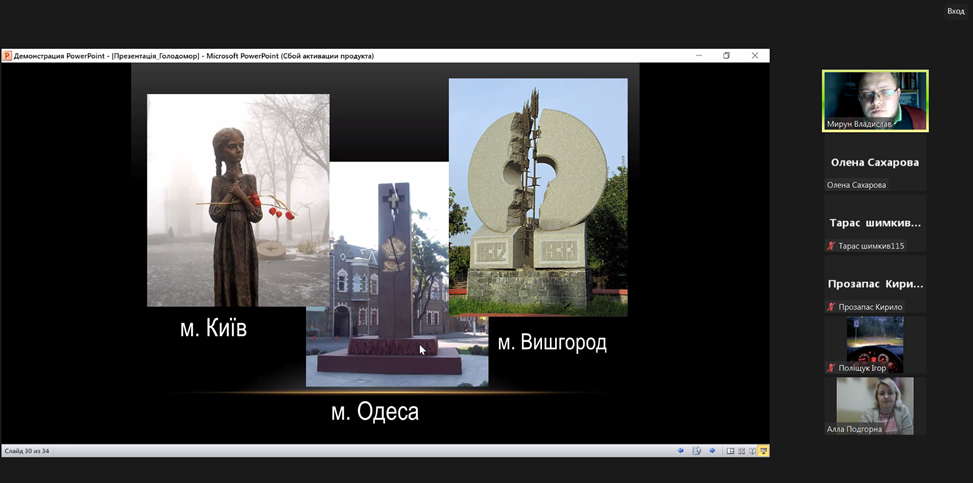This screenshot has width=973, height=483.
Task: Restore down the PowerPoint presentation window
Action: click(x=727, y=56)
